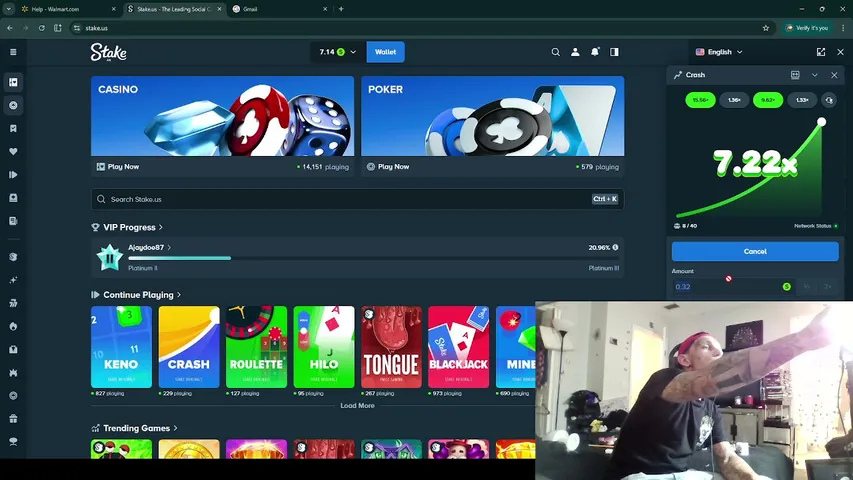853x480 pixels.
Task: Open the poker chip icon in sidebar
Action: tap(13, 105)
